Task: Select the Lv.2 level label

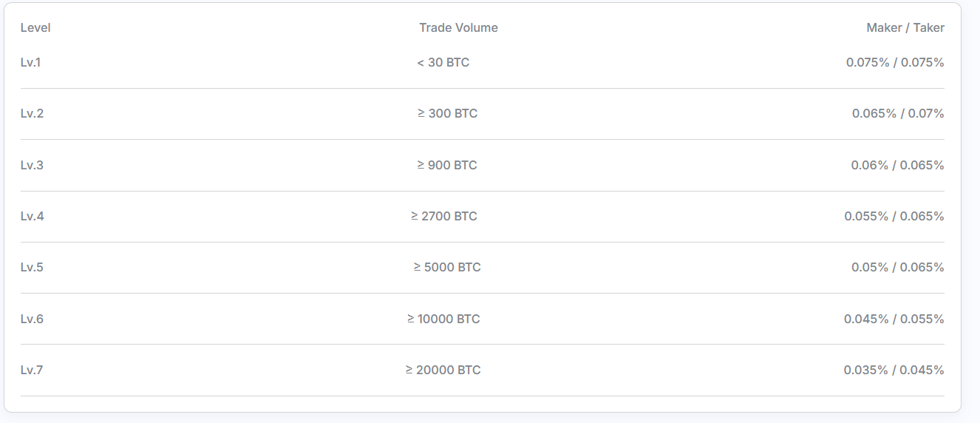Action: click(x=32, y=113)
